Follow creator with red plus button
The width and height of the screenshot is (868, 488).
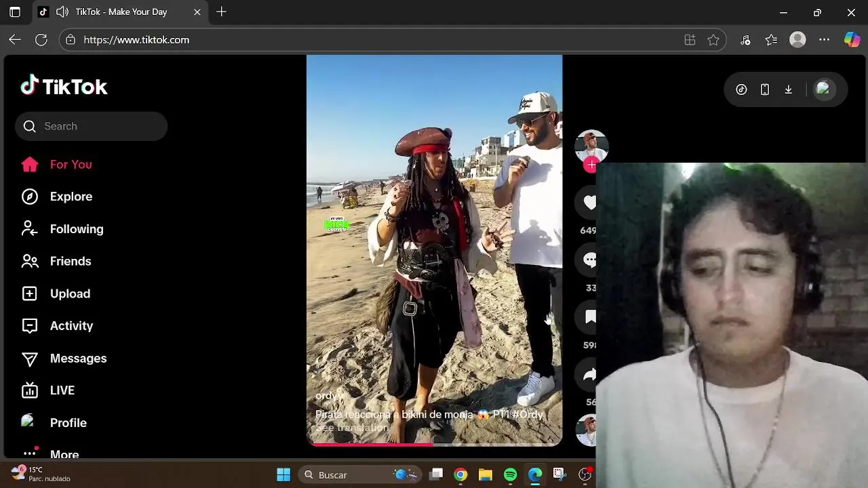pyautogui.click(x=591, y=165)
